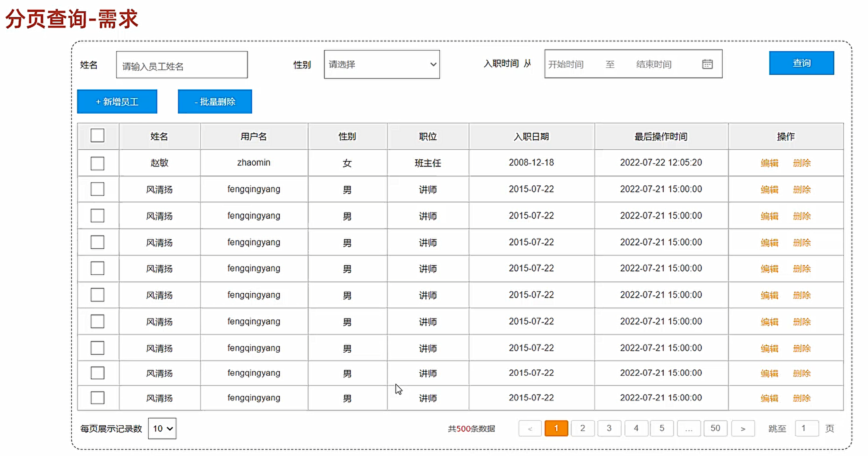This screenshot has width=868, height=456.
Task: Click the 班主任 position cell
Action: pyautogui.click(x=428, y=163)
